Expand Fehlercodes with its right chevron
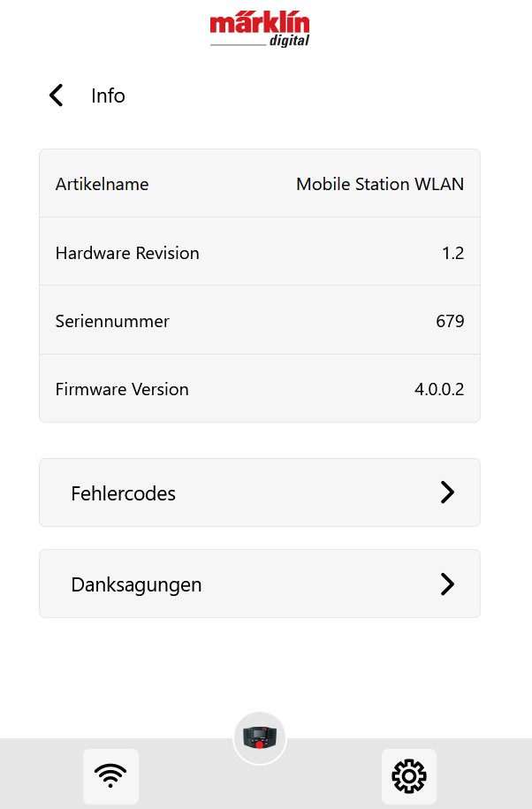The width and height of the screenshot is (532, 809). point(447,492)
